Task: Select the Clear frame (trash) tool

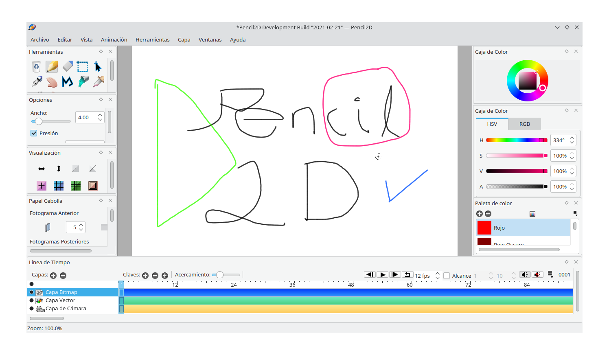Action: tap(37, 66)
